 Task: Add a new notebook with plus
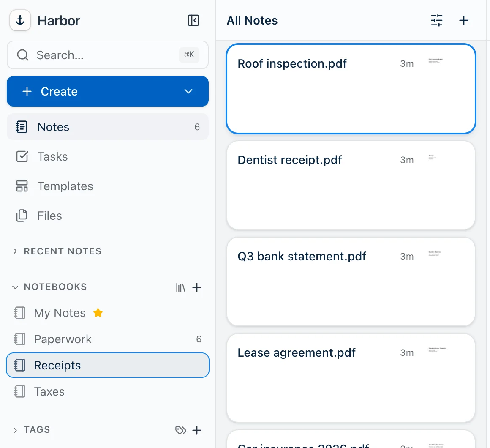coord(196,287)
